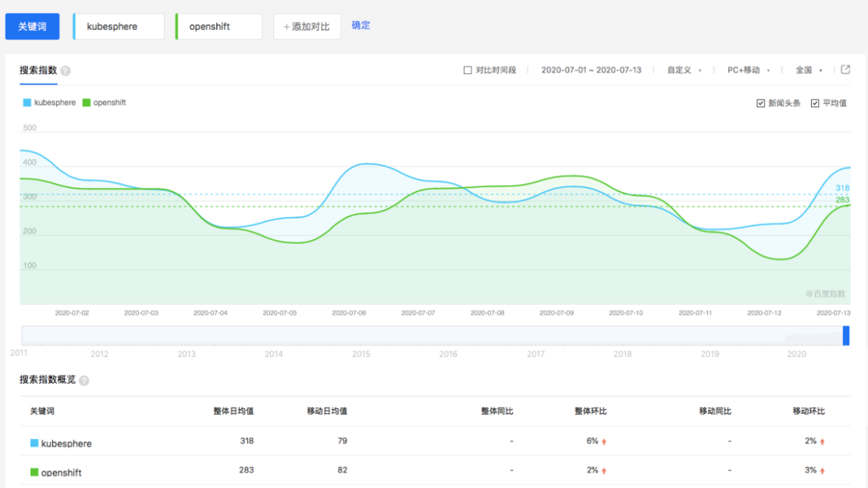The width and height of the screenshot is (868, 488).
Task: Click 2018 on the timeline bar
Action: tap(622, 354)
